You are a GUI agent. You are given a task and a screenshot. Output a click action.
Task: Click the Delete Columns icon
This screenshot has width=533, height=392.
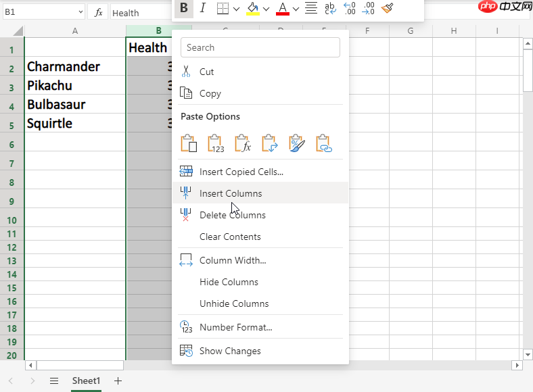click(x=185, y=215)
